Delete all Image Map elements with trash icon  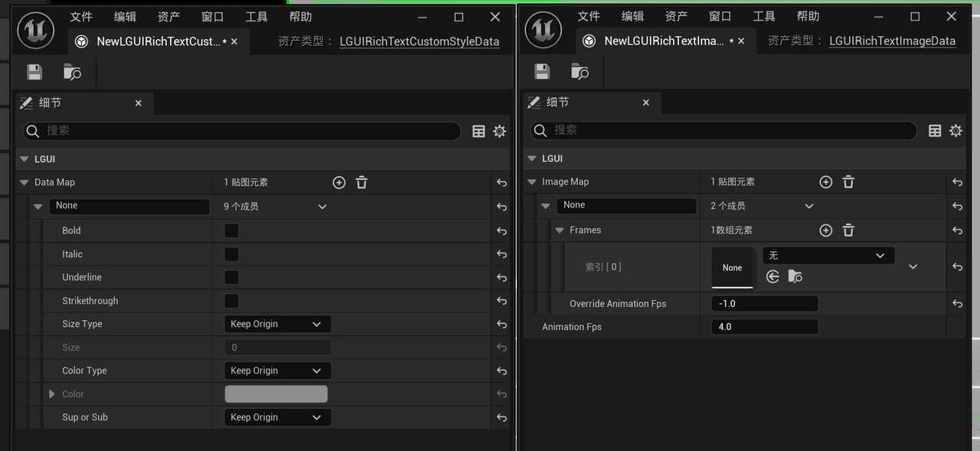[848, 181]
